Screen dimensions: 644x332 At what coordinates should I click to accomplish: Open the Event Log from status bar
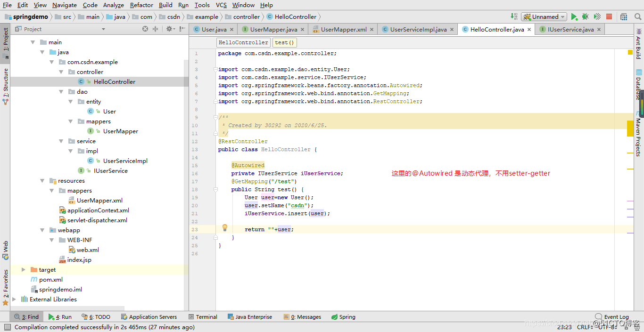(x=612, y=317)
